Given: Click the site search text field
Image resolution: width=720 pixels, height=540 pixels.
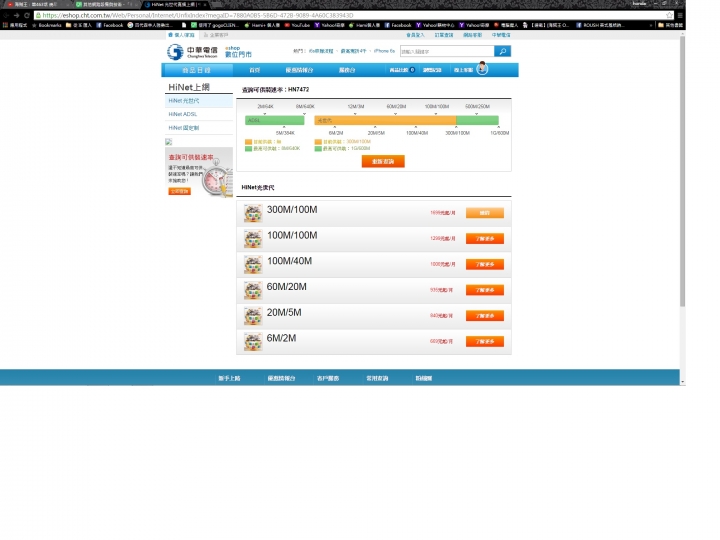Looking at the screenshot, I should [x=447, y=51].
